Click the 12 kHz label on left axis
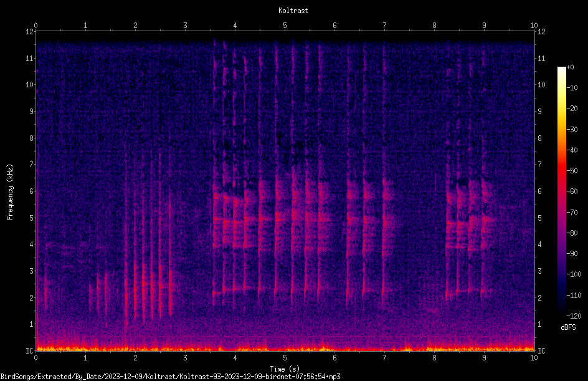The height and width of the screenshot is (381, 588). (x=30, y=32)
